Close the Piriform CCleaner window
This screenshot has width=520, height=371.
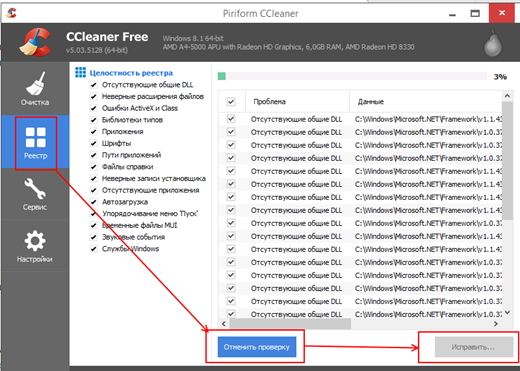[502, 13]
